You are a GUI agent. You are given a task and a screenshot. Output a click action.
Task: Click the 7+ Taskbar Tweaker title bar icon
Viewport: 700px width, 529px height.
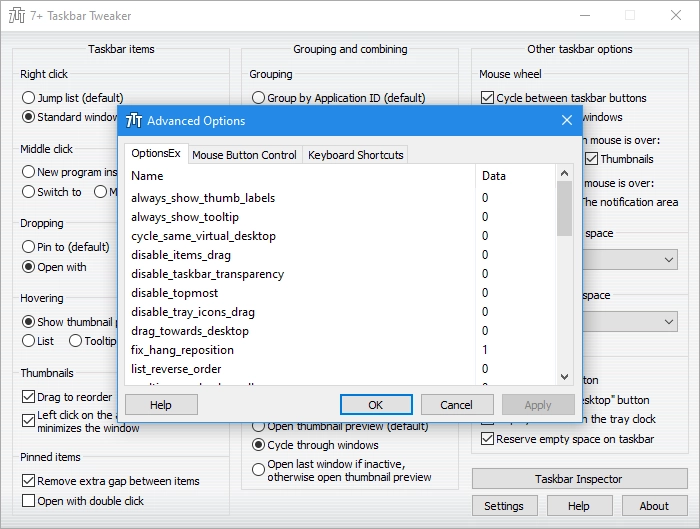(x=17, y=15)
